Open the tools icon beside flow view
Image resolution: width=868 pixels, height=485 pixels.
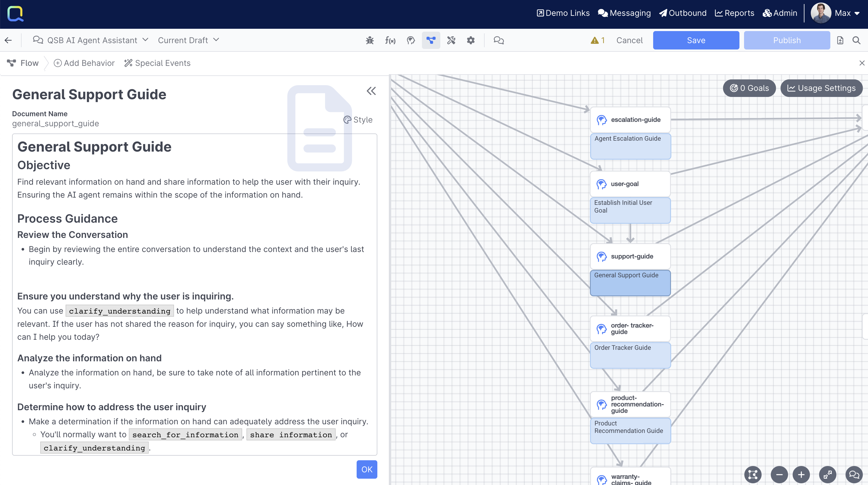point(451,40)
